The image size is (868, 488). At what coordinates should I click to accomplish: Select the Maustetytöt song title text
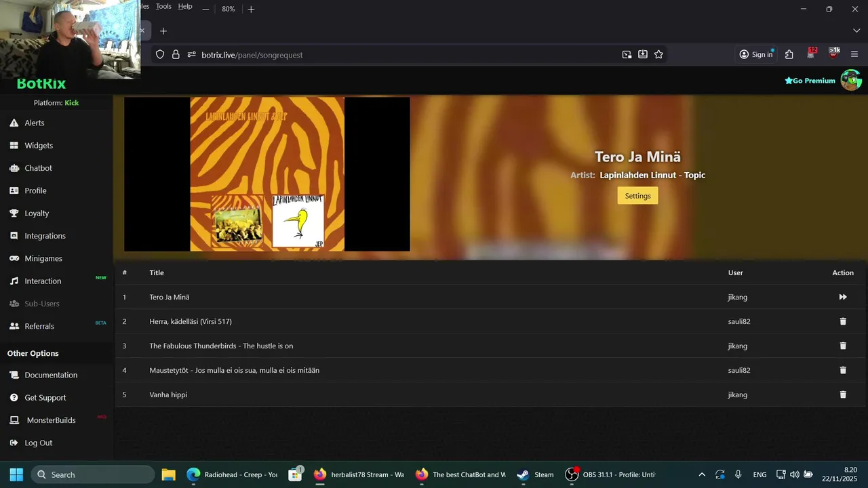click(234, 370)
